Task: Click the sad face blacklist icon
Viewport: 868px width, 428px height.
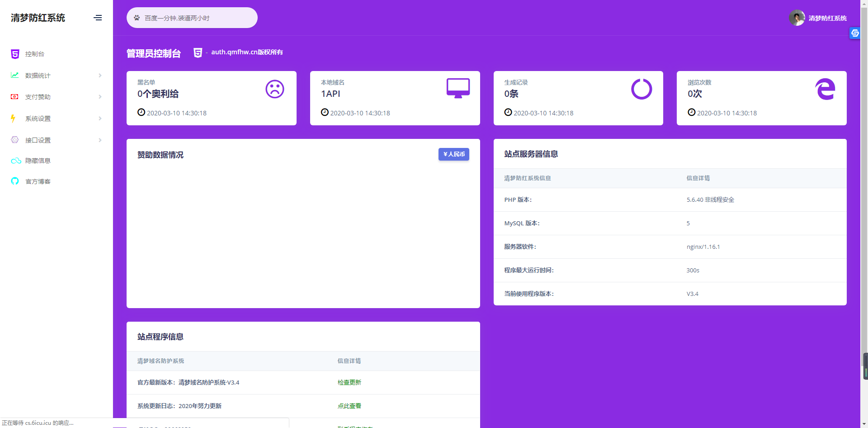Action: coord(274,89)
